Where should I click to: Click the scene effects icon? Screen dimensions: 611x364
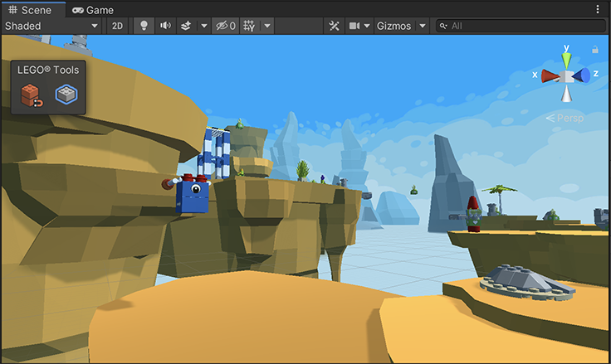click(187, 26)
